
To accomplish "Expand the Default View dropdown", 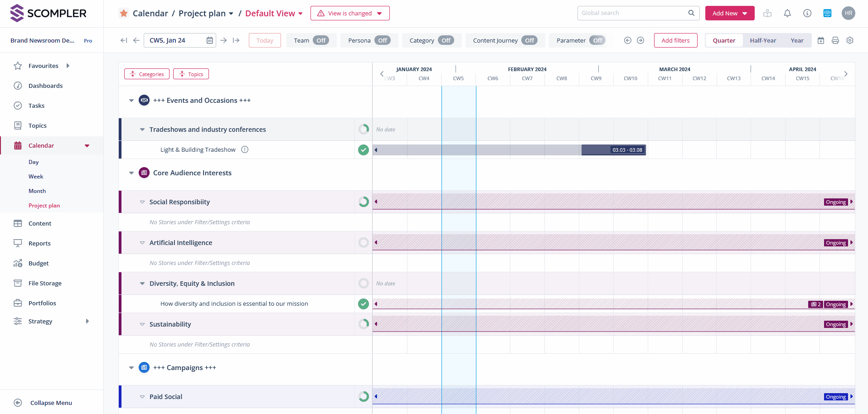I will [x=274, y=14].
